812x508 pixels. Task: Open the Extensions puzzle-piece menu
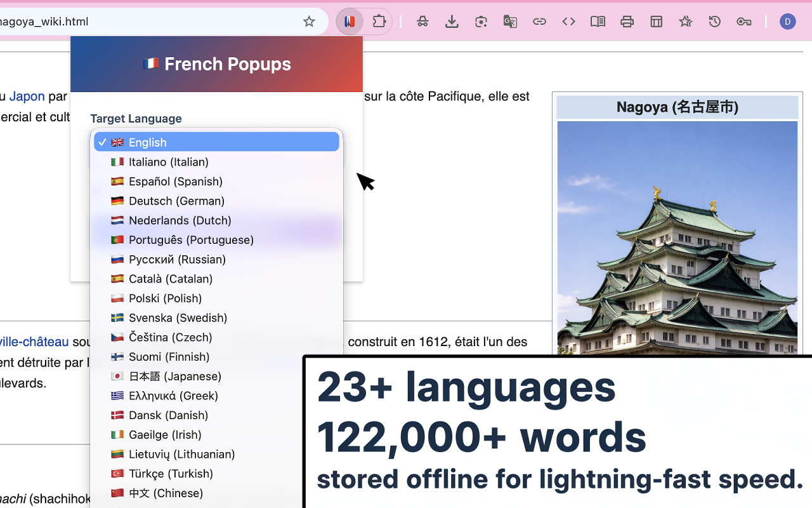[x=379, y=22]
